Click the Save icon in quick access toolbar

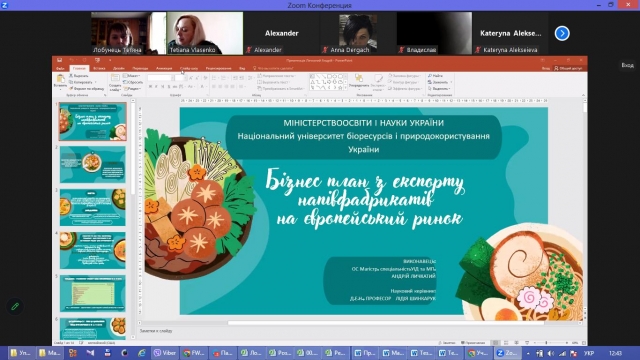(60, 60)
